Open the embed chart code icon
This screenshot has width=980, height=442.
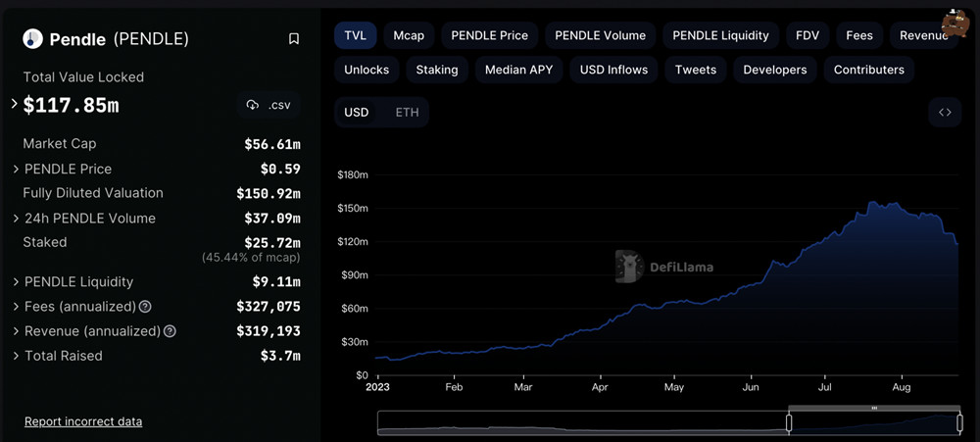click(945, 113)
